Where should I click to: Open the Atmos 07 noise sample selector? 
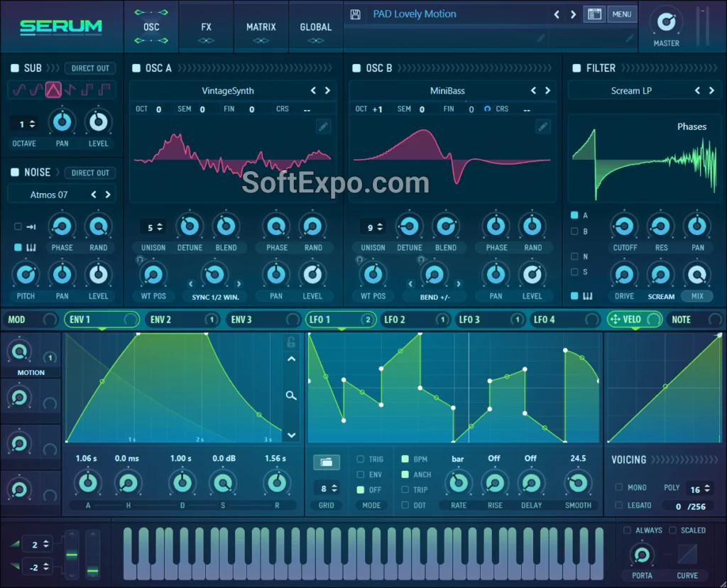48,194
